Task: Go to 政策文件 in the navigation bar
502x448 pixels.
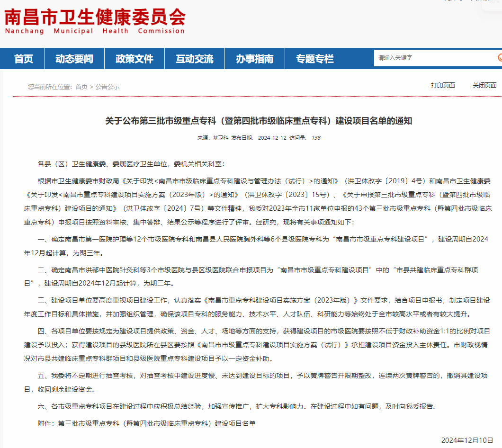Action: tap(134, 59)
